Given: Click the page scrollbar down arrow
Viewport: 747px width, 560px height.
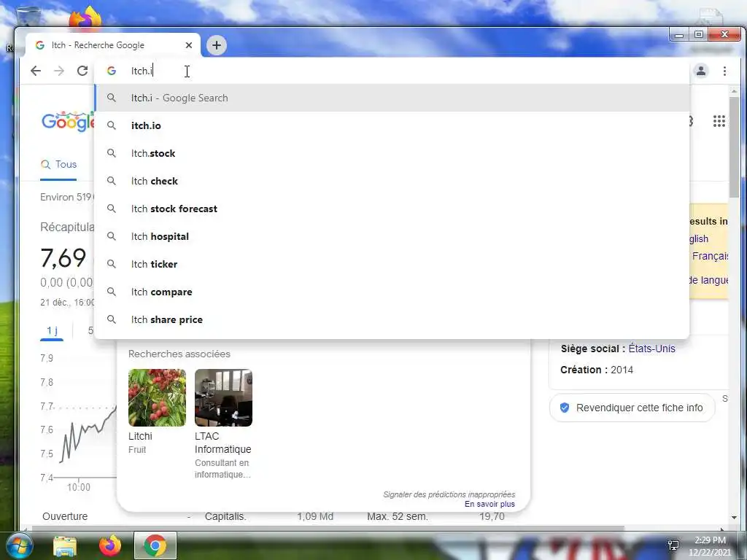Looking at the screenshot, I should 734,517.
